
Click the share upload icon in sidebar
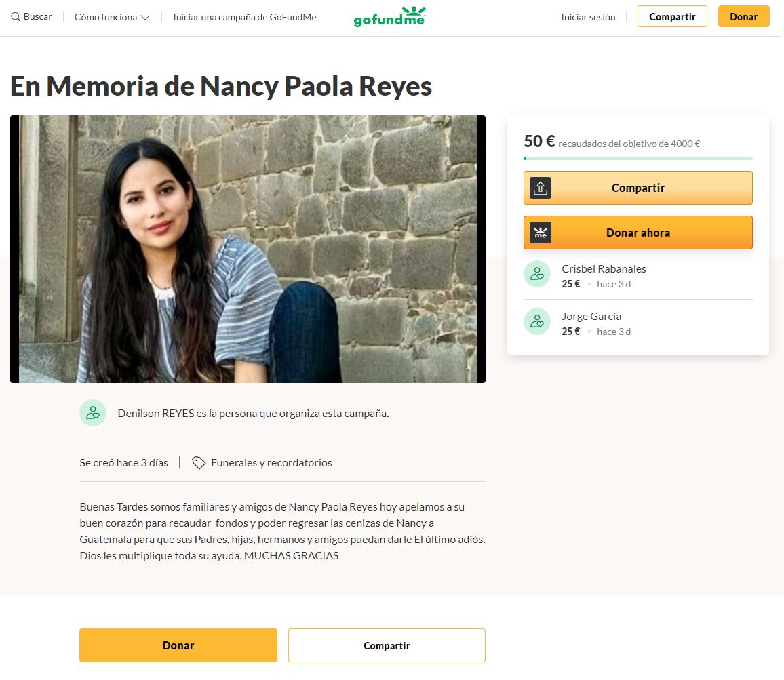(541, 188)
